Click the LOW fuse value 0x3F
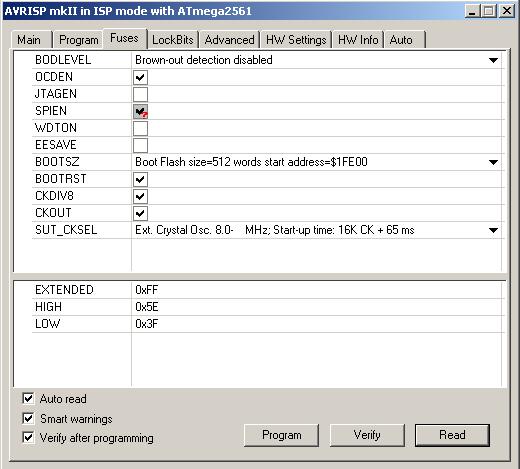The height and width of the screenshot is (469, 520). click(147, 324)
